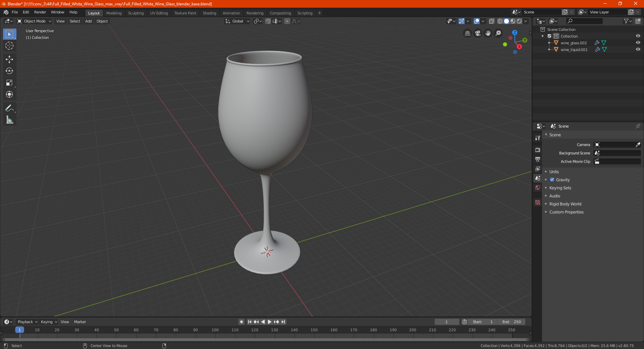The height and width of the screenshot is (349, 644).
Task: Expand wine_glass.002 tree item
Action: coord(549,43)
